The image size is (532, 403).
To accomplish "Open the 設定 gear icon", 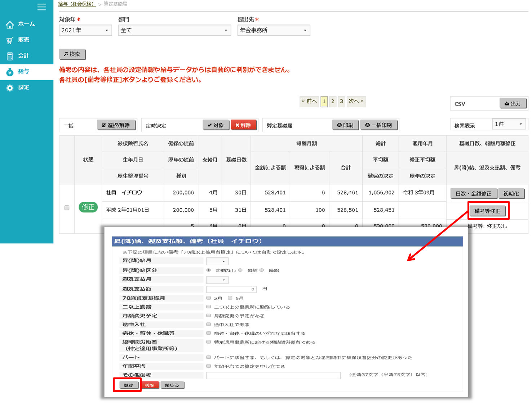I will coord(10,88).
